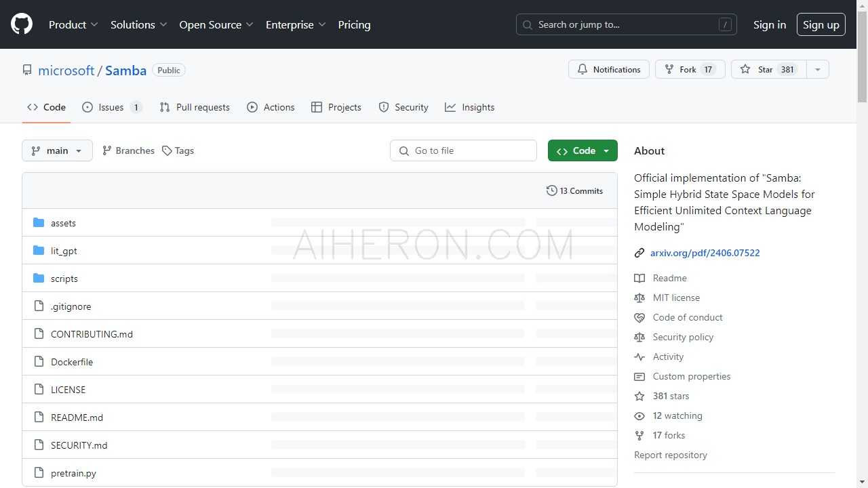Viewport: 868px width, 488px height.
Task: Click the assets folder icon
Action: point(39,223)
